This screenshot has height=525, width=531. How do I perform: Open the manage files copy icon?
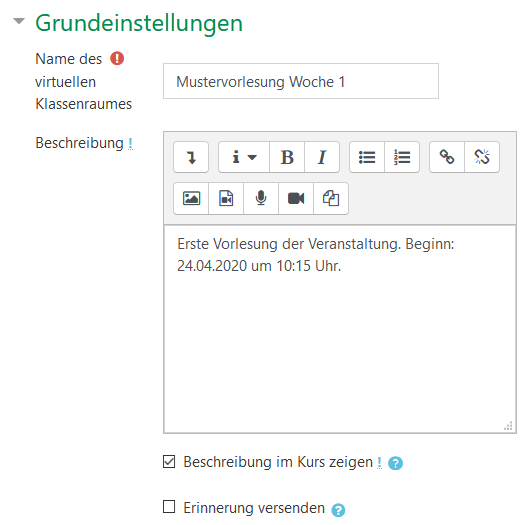click(331, 198)
